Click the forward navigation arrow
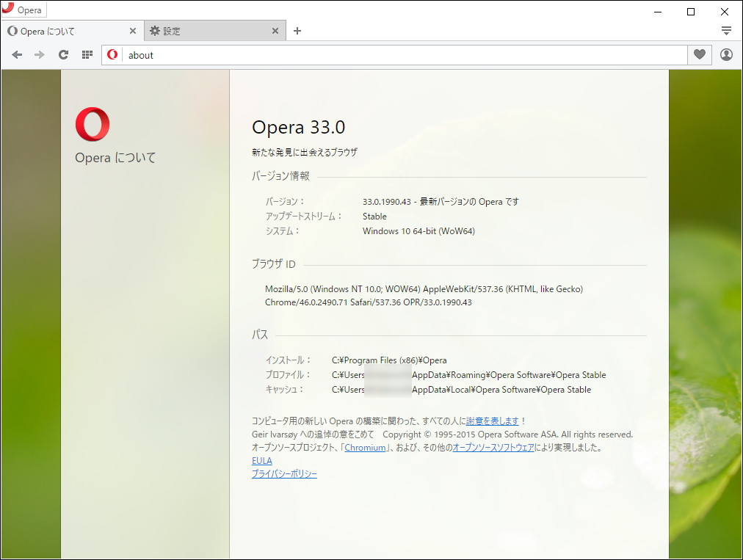This screenshot has width=743, height=560. tap(39, 54)
